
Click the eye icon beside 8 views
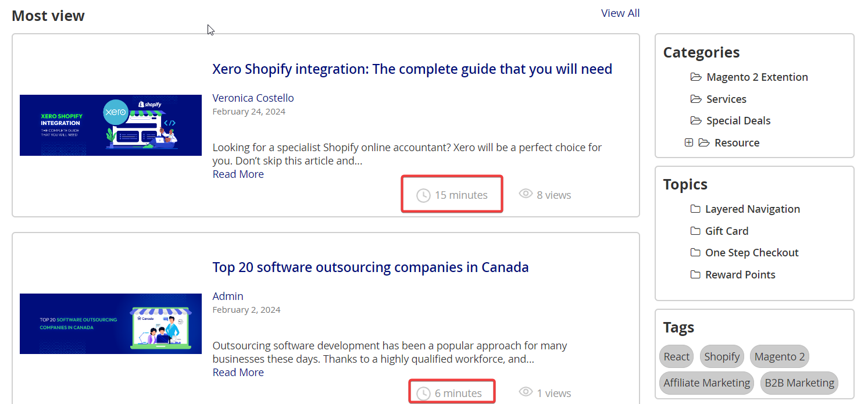tap(526, 194)
